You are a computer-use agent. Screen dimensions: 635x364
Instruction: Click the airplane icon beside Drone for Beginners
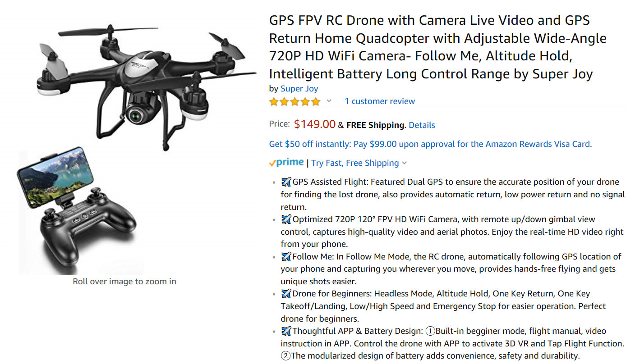(x=286, y=294)
